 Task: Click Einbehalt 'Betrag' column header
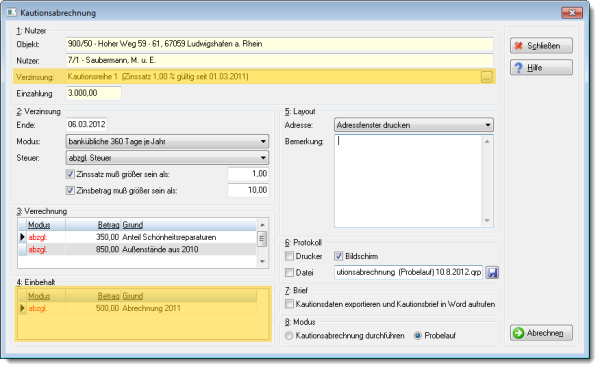(93, 296)
